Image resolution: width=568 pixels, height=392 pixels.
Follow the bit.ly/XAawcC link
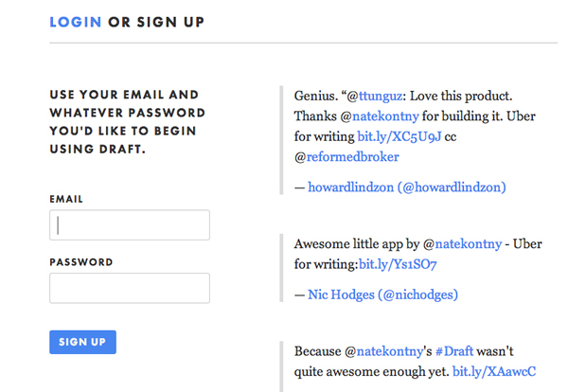(x=495, y=370)
